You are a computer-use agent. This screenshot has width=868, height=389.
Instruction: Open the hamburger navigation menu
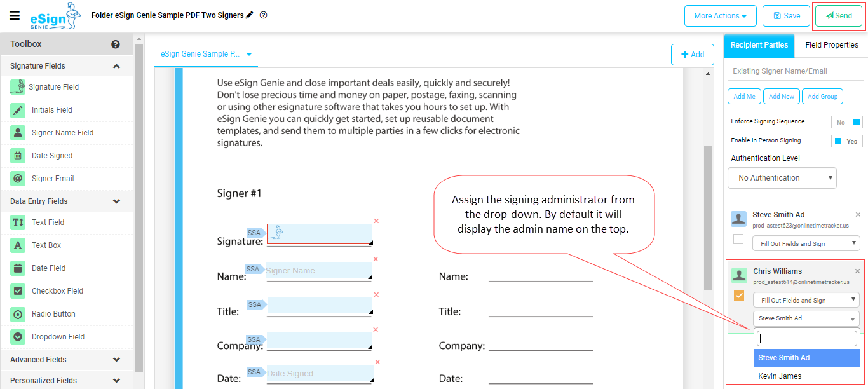[x=15, y=15]
